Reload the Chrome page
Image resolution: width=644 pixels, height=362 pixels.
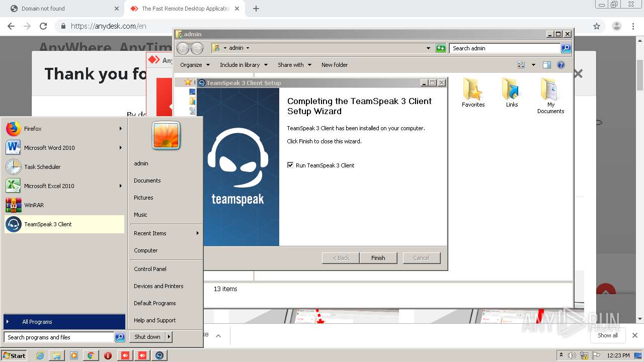point(43,26)
